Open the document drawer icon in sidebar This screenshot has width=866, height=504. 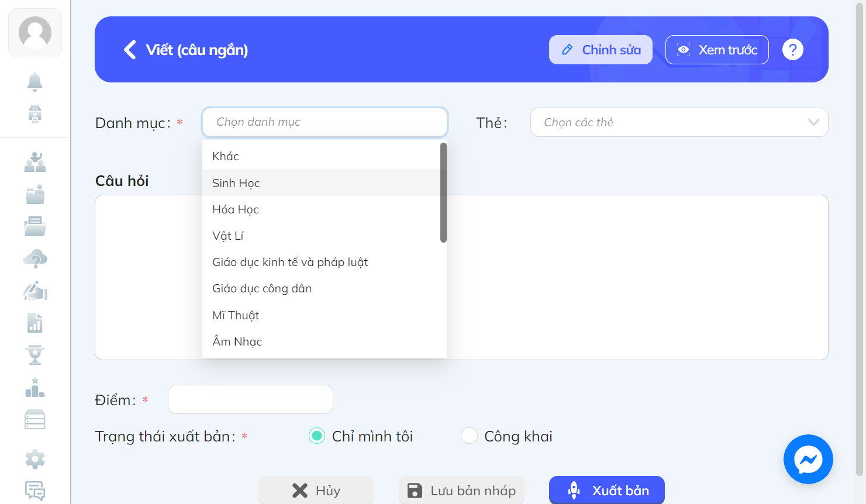(35, 226)
